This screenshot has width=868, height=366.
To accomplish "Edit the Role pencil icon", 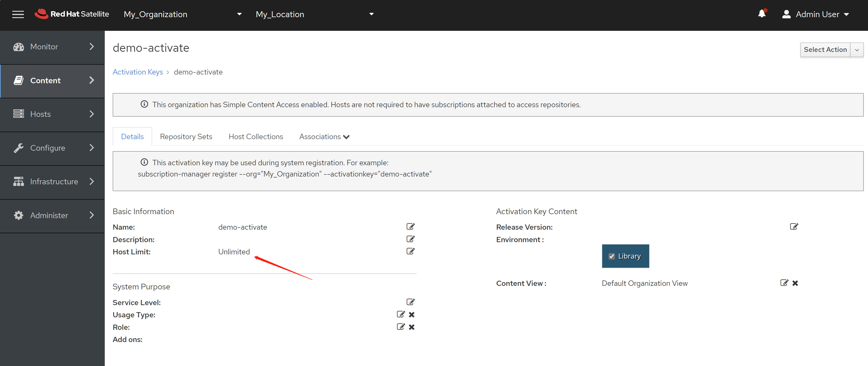I will click(400, 327).
